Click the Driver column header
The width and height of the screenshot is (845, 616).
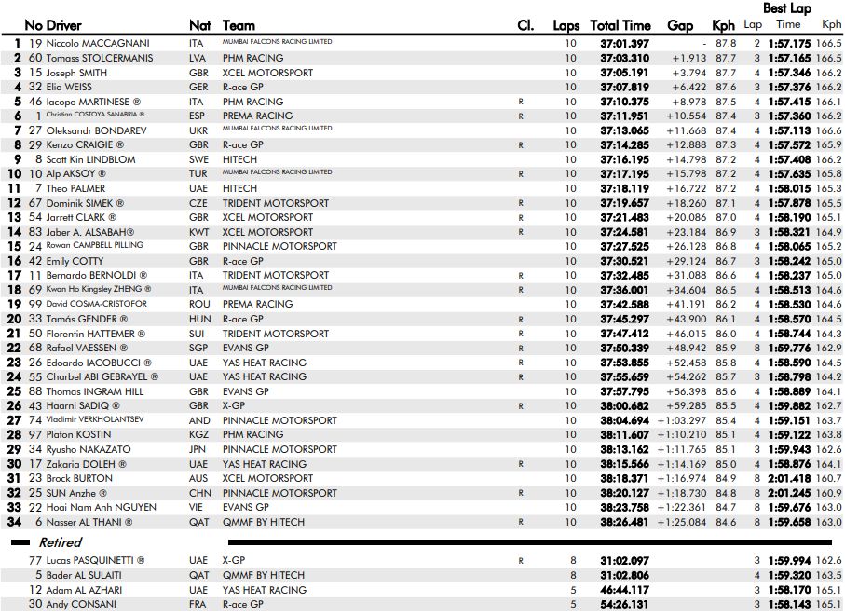(x=71, y=25)
